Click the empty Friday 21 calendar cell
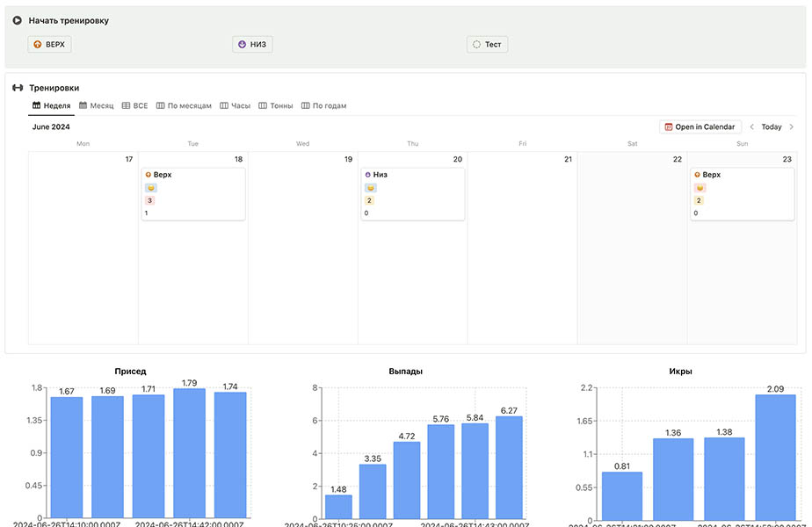Screen dimensions: 812x527 click(522, 255)
